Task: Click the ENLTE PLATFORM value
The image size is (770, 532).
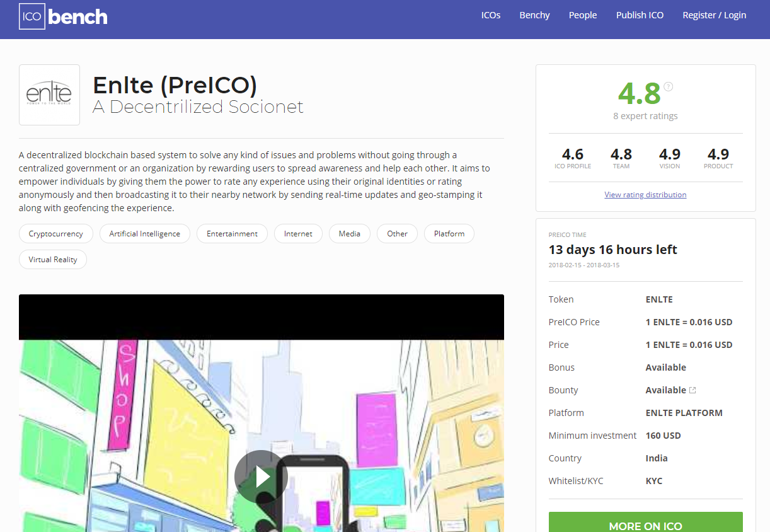Action: (684, 413)
